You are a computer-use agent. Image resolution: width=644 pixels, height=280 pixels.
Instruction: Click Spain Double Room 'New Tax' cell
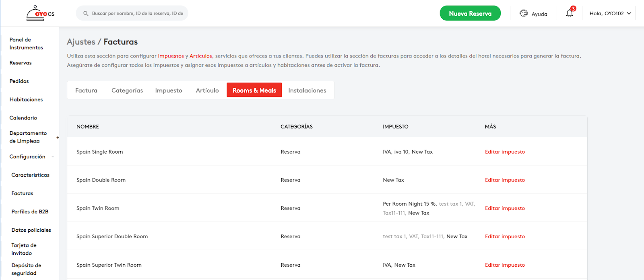pyautogui.click(x=393, y=180)
